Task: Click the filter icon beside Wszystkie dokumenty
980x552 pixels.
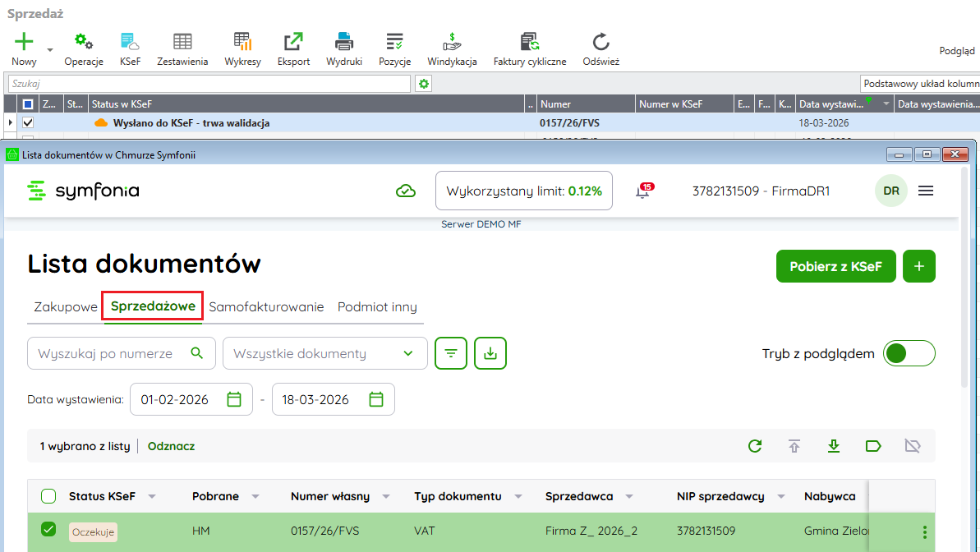Action: pyautogui.click(x=451, y=353)
